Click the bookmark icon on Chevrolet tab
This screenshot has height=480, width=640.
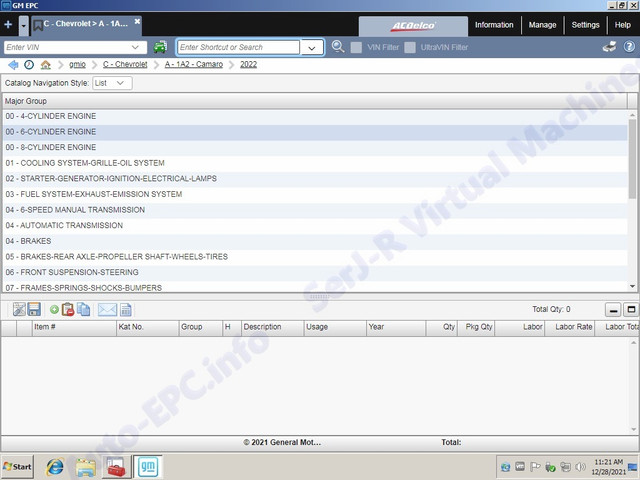pos(38,26)
